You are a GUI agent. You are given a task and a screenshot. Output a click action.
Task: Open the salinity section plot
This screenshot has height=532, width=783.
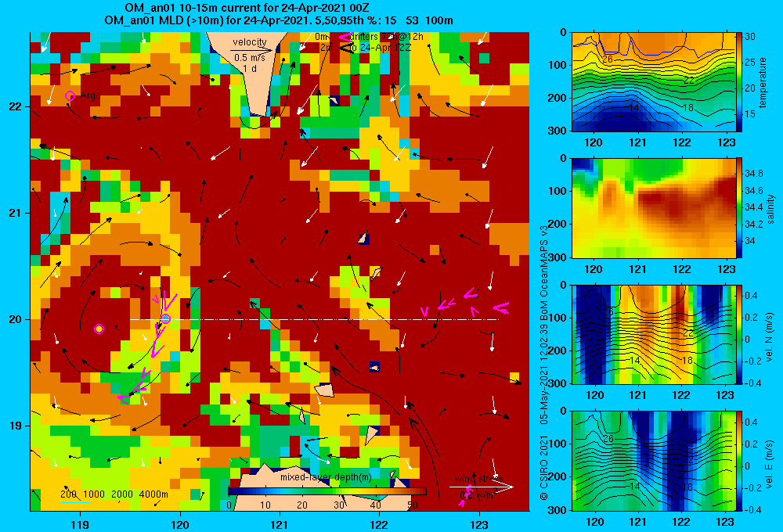[x=653, y=208]
